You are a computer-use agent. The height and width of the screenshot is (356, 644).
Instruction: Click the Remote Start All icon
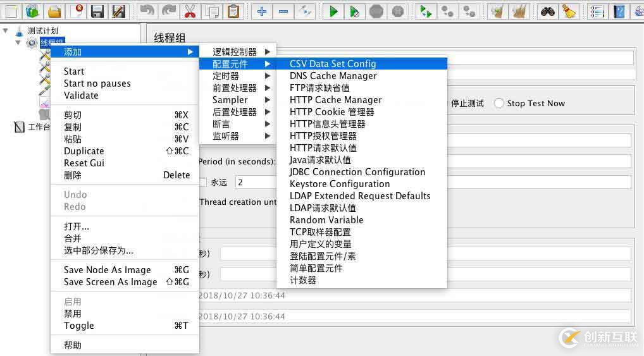(x=426, y=11)
